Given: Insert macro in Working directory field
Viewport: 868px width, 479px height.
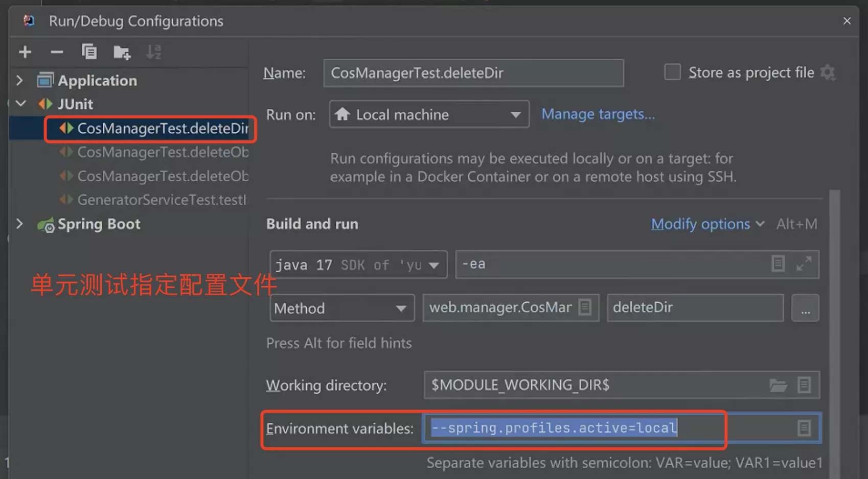Looking at the screenshot, I should pyautogui.click(x=804, y=385).
